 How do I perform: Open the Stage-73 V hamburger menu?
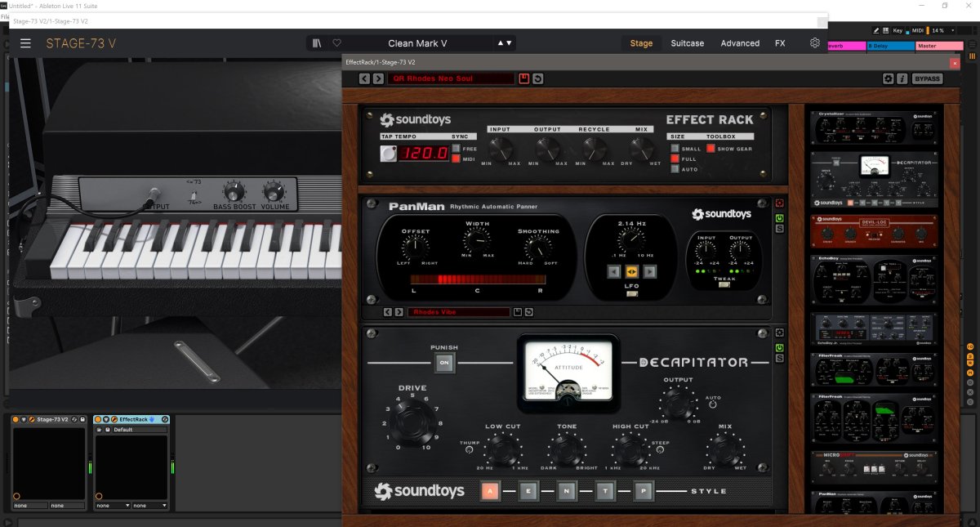(x=25, y=43)
